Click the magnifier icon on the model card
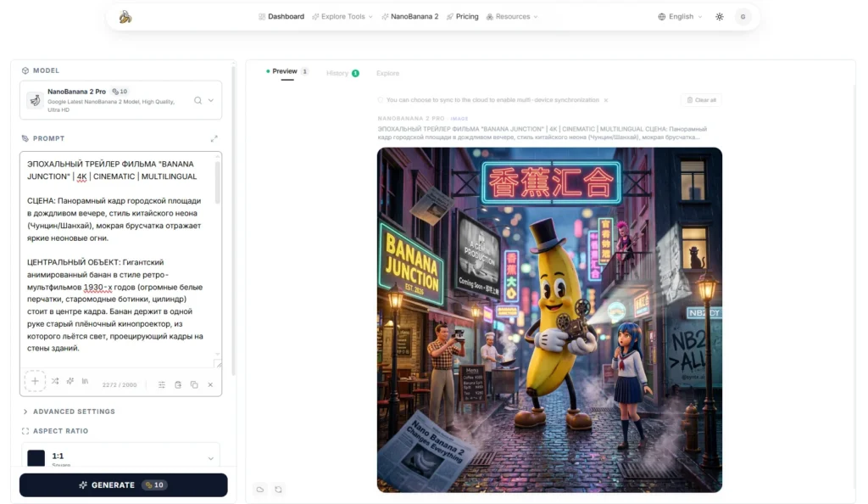The image size is (868, 504). point(197,98)
